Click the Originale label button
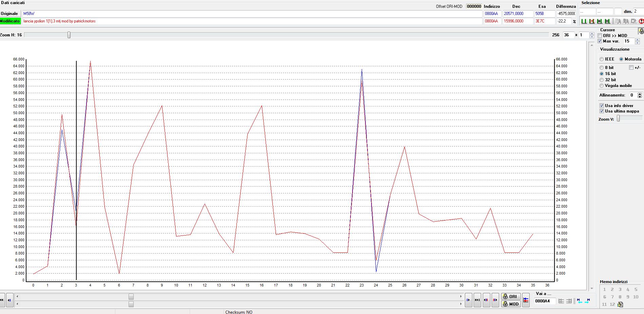644x314 pixels. coord(10,14)
